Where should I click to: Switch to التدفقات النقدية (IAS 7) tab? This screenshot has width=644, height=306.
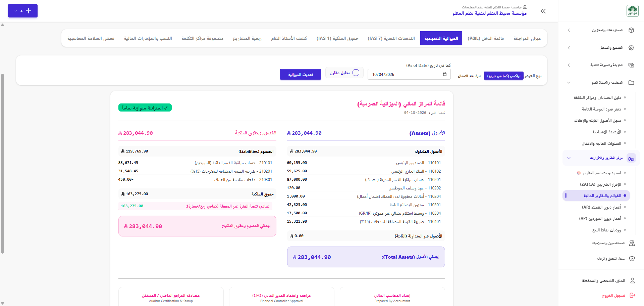pyautogui.click(x=391, y=38)
